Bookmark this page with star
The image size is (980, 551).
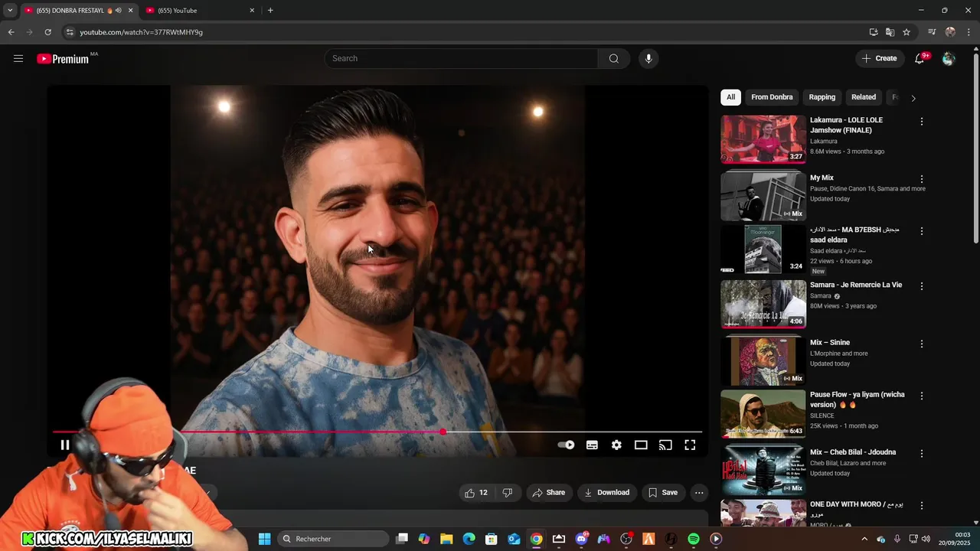[x=906, y=32]
